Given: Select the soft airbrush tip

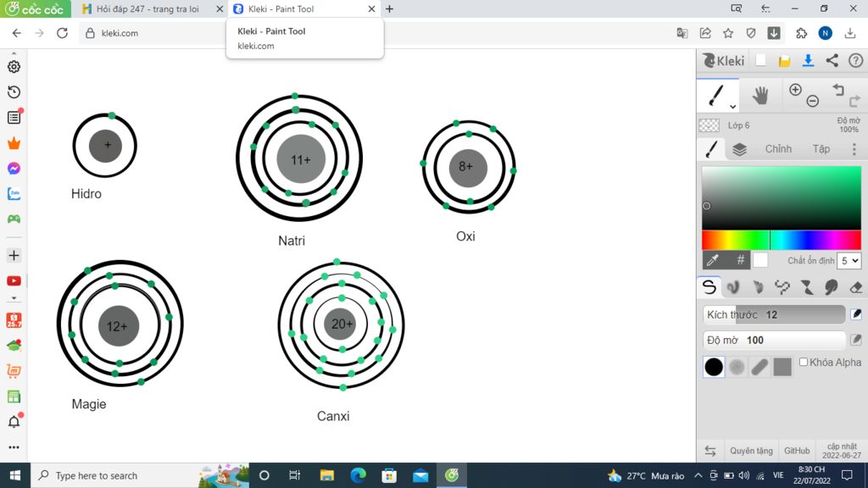Looking at the screenshot, I should (737, 367).
